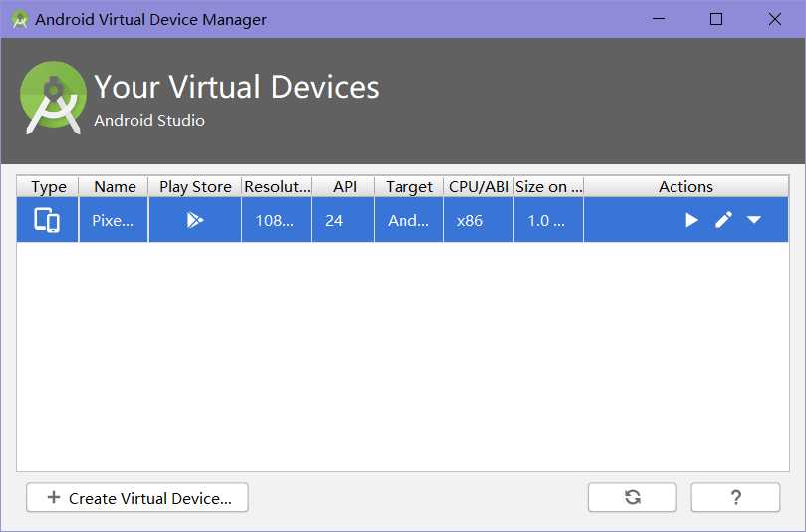Click the Play Store icon in the device row
Screen dimensions: 806x532
tap(195, 220)
